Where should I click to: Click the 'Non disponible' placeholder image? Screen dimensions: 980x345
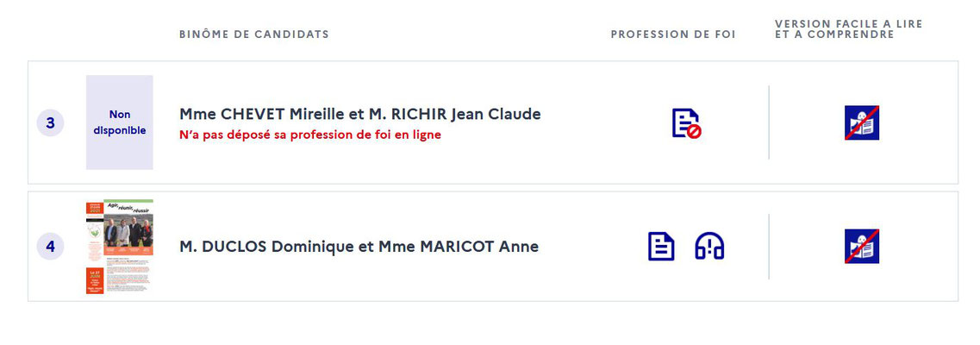pos(119,122)
